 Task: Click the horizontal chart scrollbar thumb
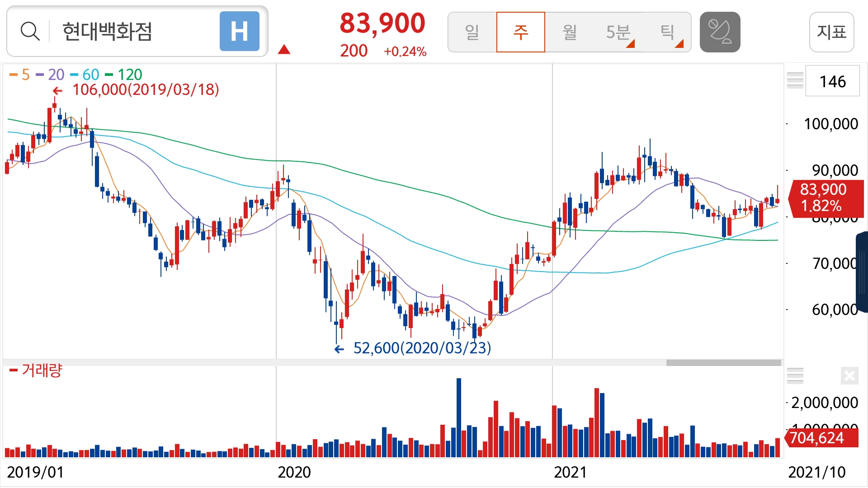[x=723, y=363]
